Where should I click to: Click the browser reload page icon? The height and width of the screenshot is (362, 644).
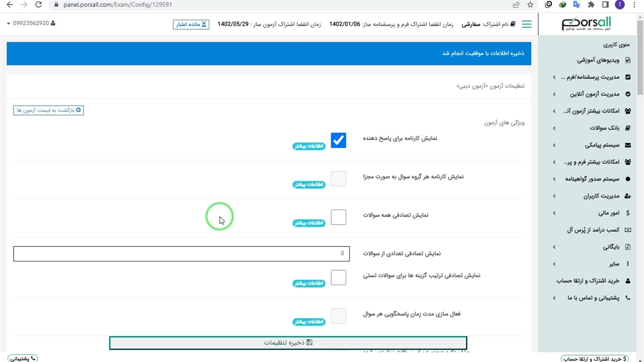[39, 5]
